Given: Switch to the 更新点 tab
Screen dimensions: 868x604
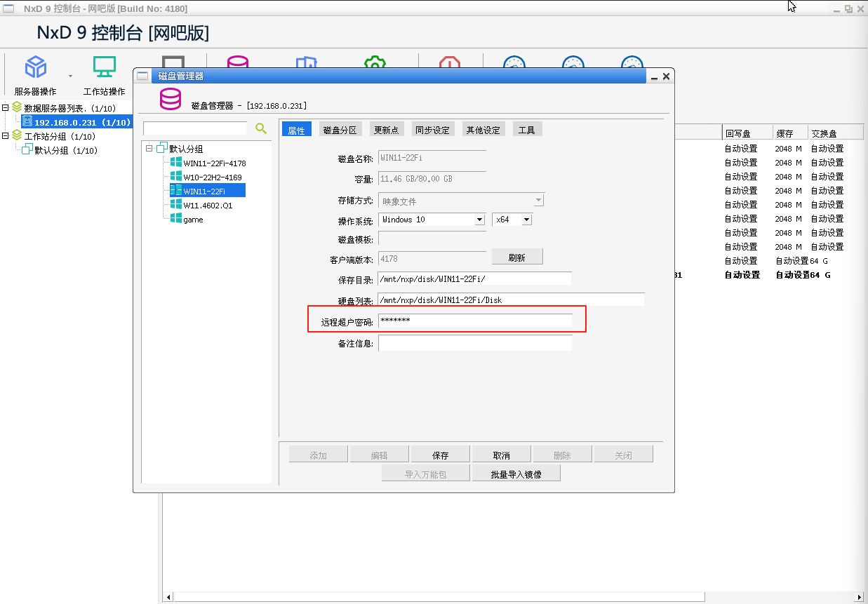Looking at the screenshot, I should pos(386,130).
